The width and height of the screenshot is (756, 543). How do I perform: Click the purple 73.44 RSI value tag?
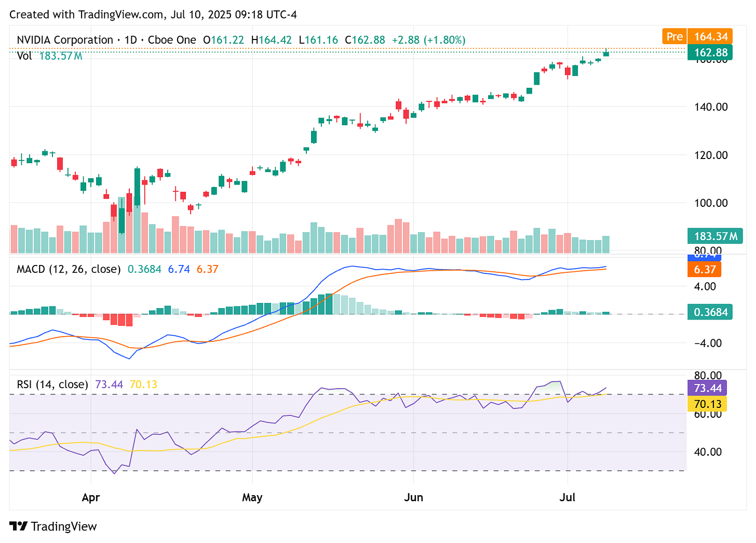(708, 388)
